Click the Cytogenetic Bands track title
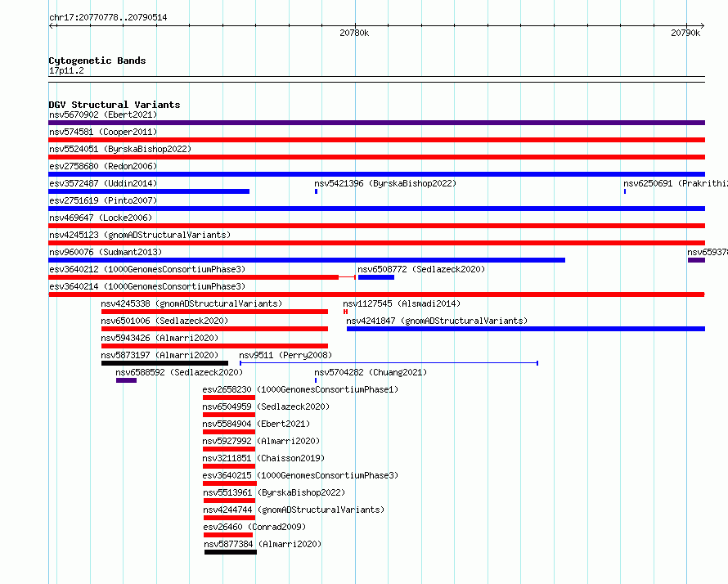The image size is (728, 584). click(97, 61)
